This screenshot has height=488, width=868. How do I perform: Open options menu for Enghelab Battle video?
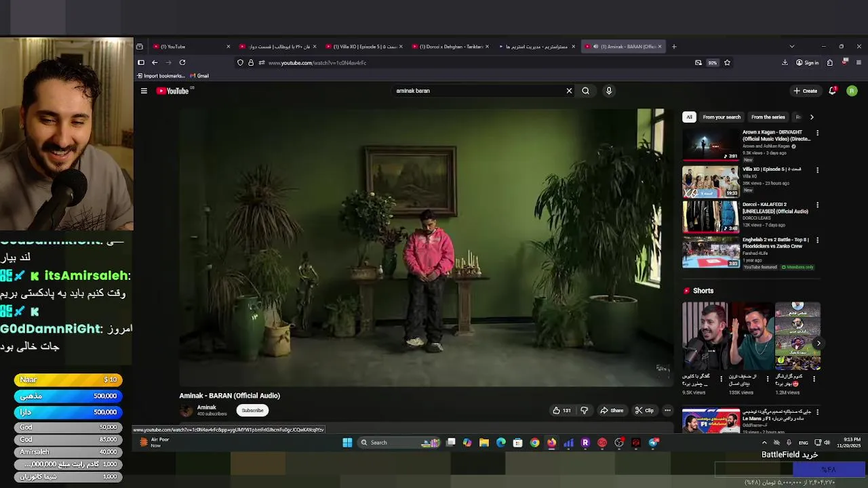(x=817, y=241)
